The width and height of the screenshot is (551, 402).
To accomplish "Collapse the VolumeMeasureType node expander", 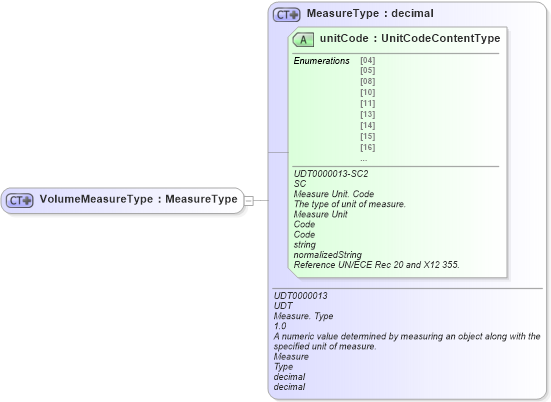I will click(248, 201).
